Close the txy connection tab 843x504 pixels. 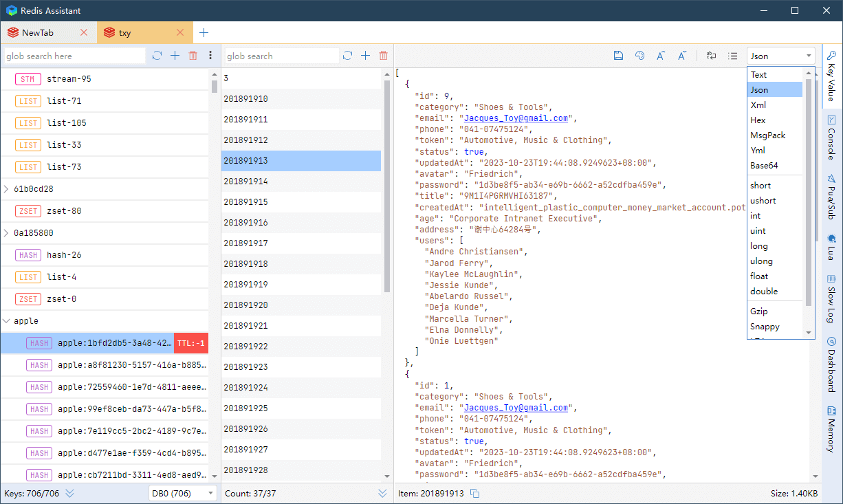(180, 32)
